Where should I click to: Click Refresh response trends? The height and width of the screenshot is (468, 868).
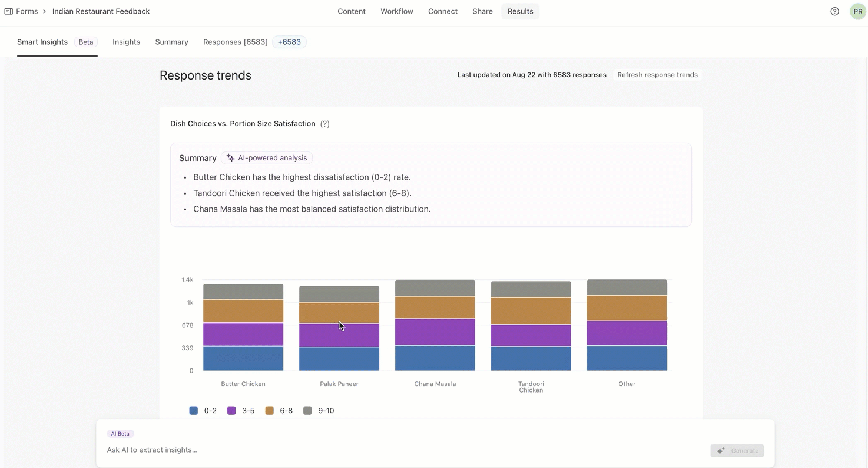657,75
